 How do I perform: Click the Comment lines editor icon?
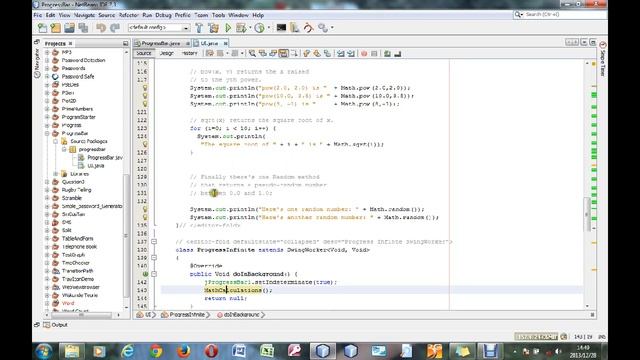(387, 53)
